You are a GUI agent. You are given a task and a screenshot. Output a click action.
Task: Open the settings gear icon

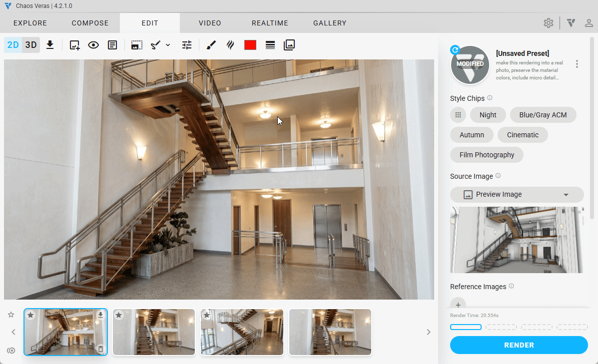[549, 23]
